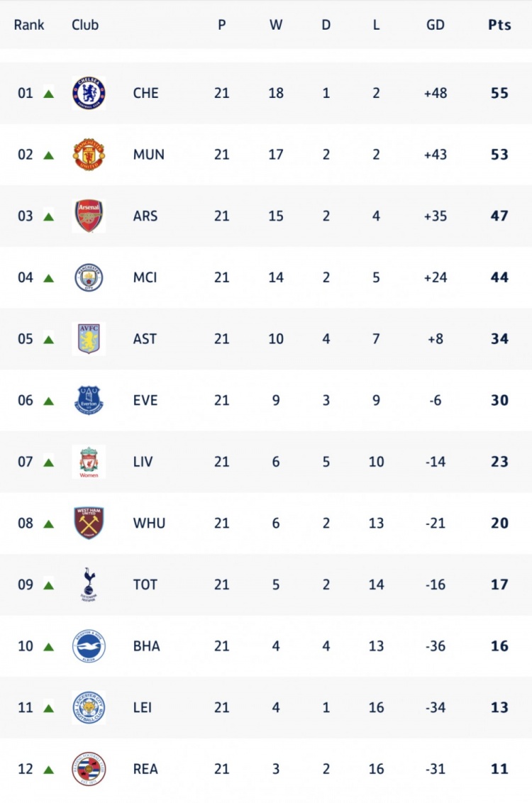Click green up arrow beside rank 12
532x803 pixels.
tap(48, 770)
